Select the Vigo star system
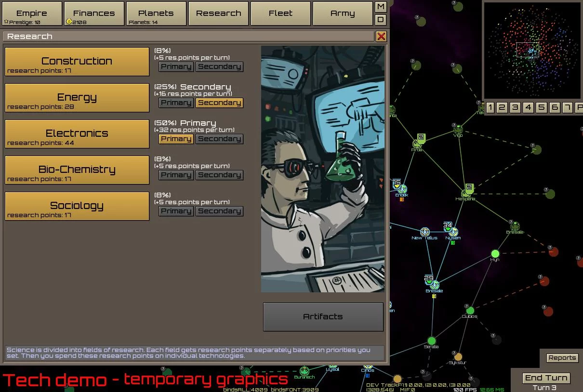Image resolution: width=583 pixels, height=392 pixels. 458,130
